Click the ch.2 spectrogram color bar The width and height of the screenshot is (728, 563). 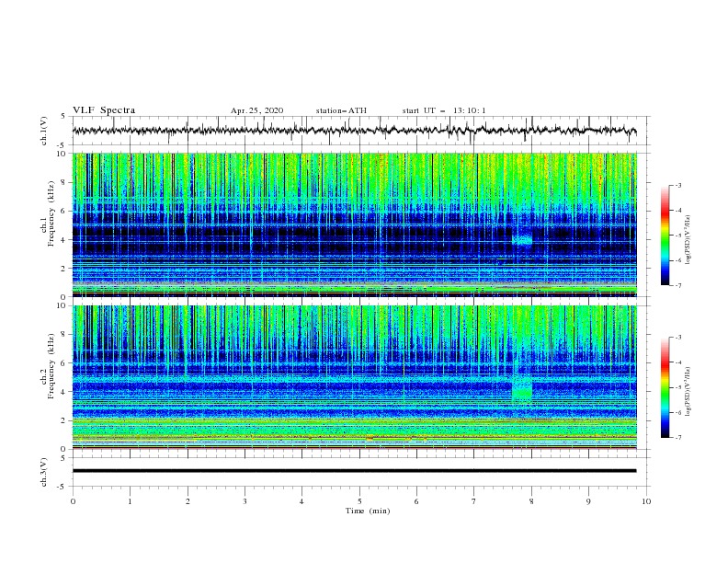pos(665,387)
